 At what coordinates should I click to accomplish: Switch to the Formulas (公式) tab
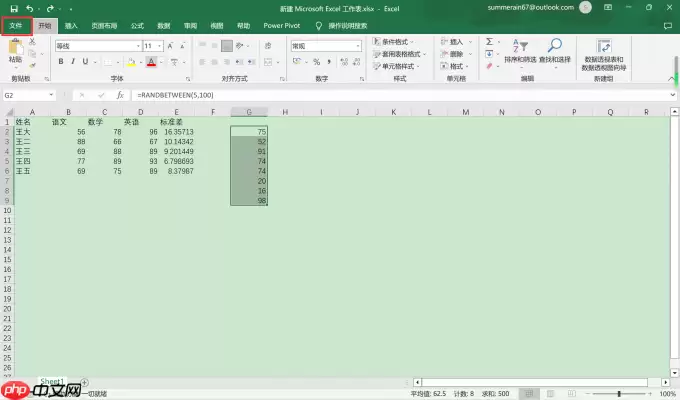(x=137, y=26)
